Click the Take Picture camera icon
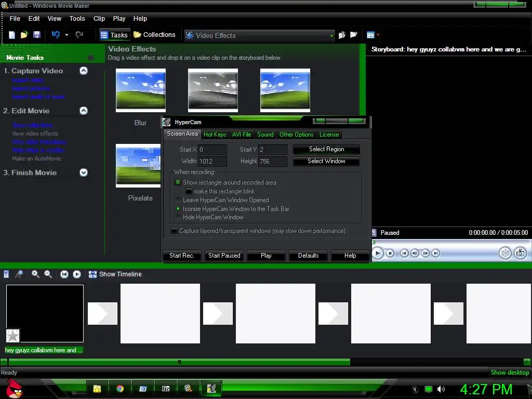The width and height of the screenshot is (532, 399). pyautogui.click(x=520, y=253)
